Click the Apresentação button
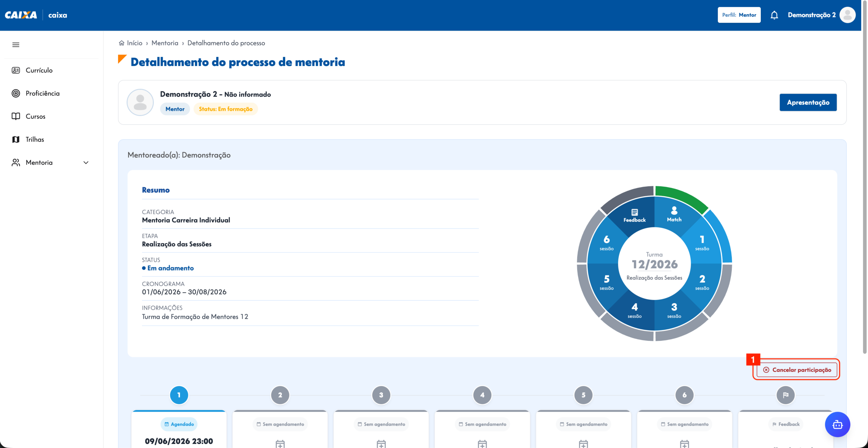Image resolution: width=868 pixels, height=448 pixels. 808,102
